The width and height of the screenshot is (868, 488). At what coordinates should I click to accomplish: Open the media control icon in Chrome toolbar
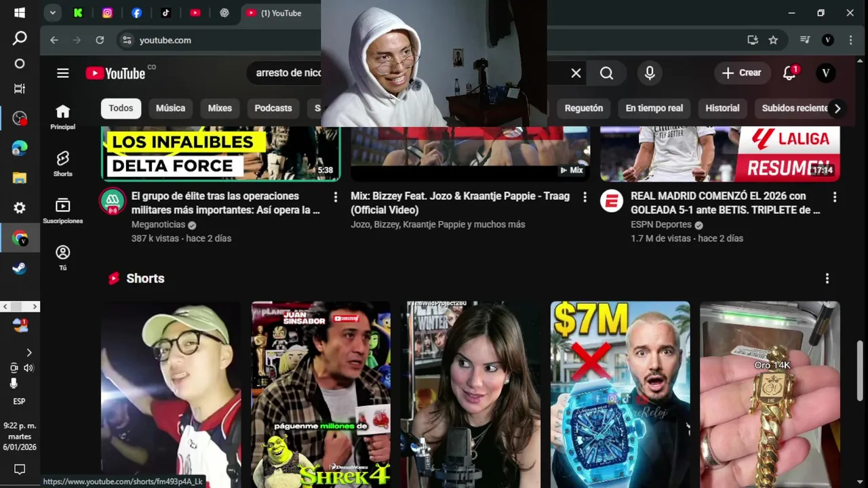click(805, 40)
